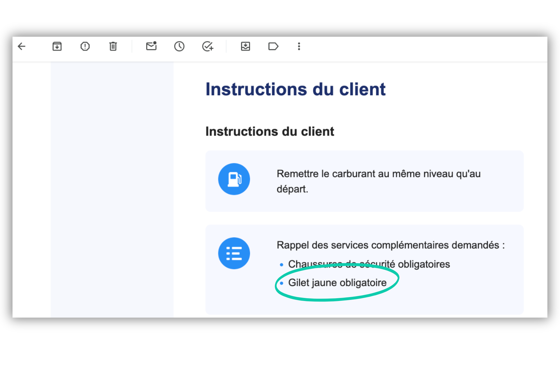Add email to Tasks
Screen dimensions: 560x392
[208, 46]
